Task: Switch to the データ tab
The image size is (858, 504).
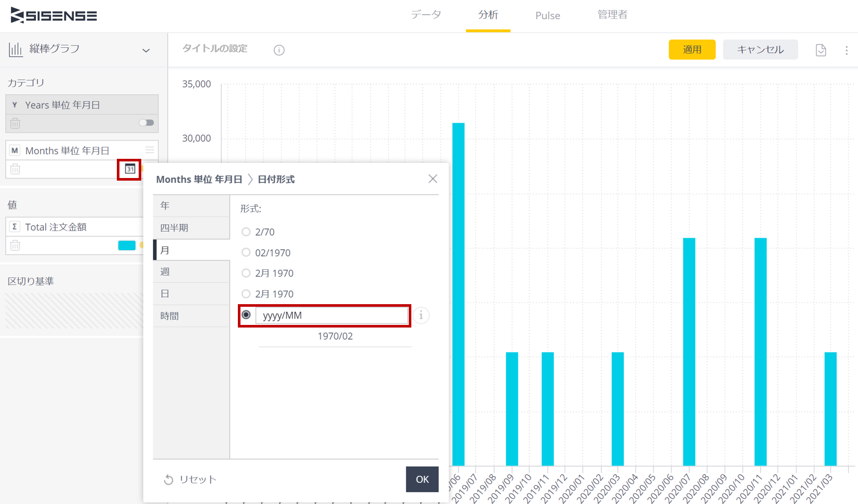Action: (426, 15)
